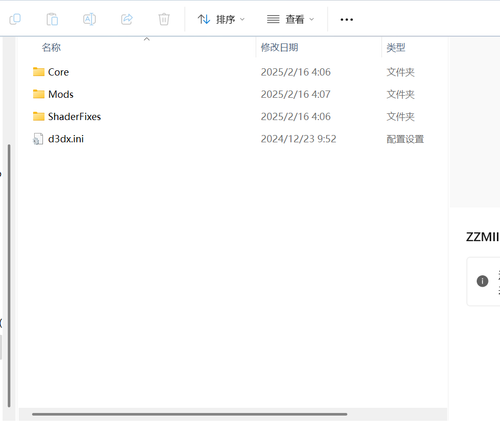
Task: Sort by the 类型 column header
Action: [396, 48]
